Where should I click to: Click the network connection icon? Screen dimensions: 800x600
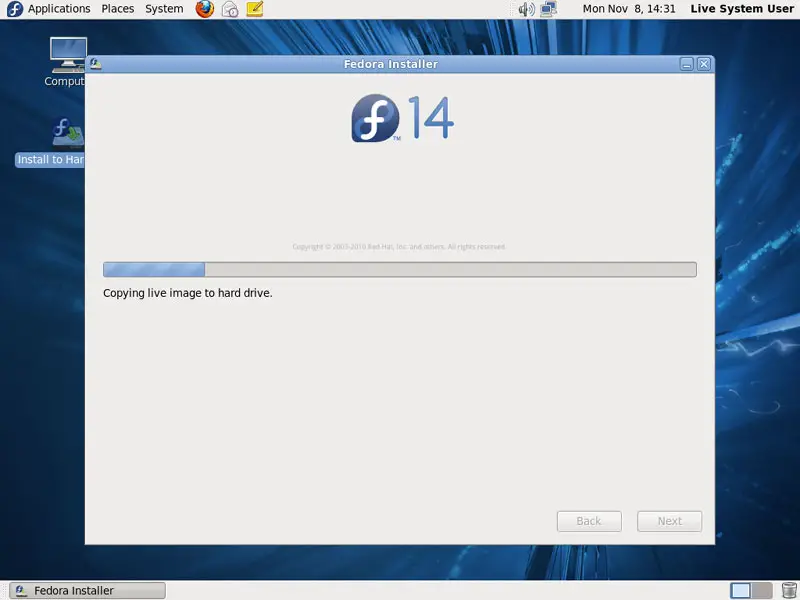coord(548,9)
